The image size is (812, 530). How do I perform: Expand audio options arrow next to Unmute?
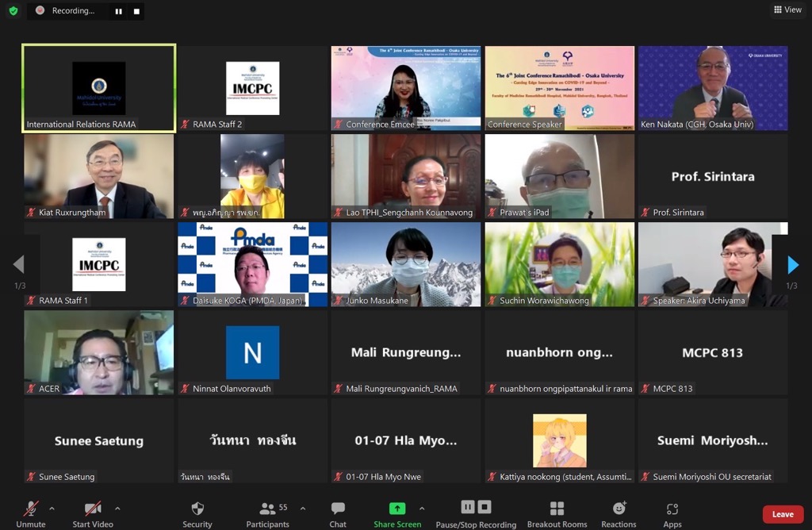coord(52,508)
